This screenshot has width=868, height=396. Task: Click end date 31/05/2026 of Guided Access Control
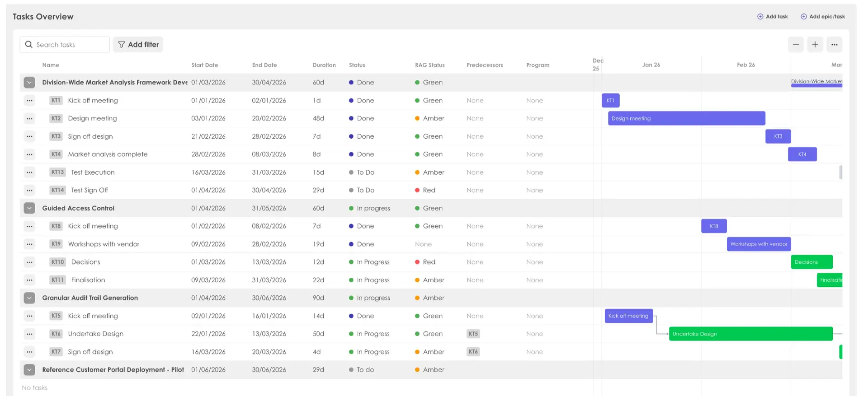[269, 208]
